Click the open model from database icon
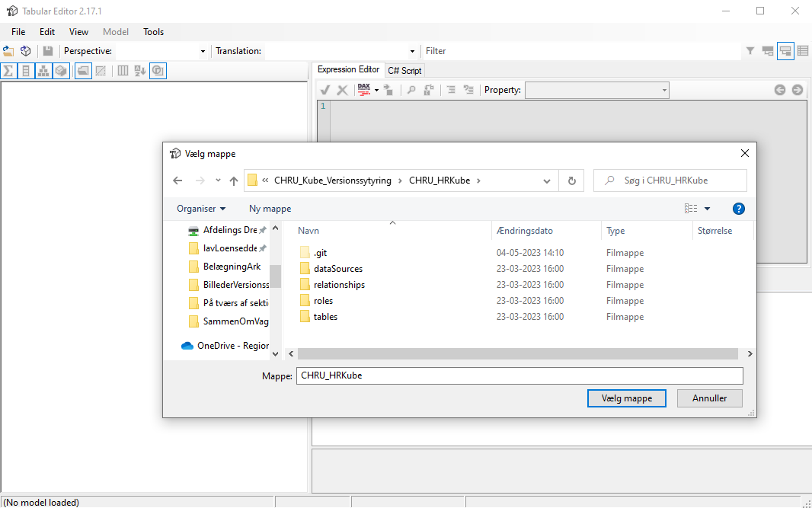Viewport: 812px width, 508px height. coord(25,51)
